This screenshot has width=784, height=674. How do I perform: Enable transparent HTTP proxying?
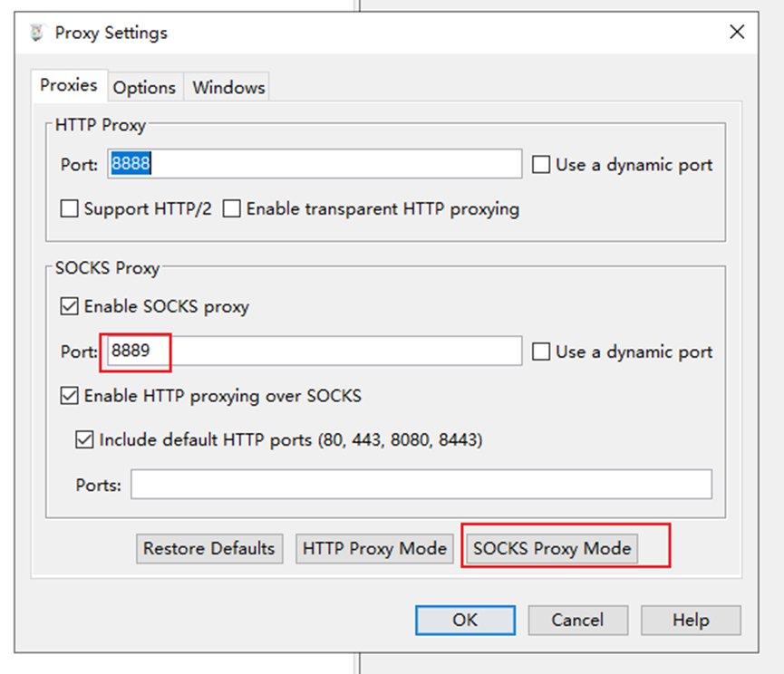tap(232, 209)
